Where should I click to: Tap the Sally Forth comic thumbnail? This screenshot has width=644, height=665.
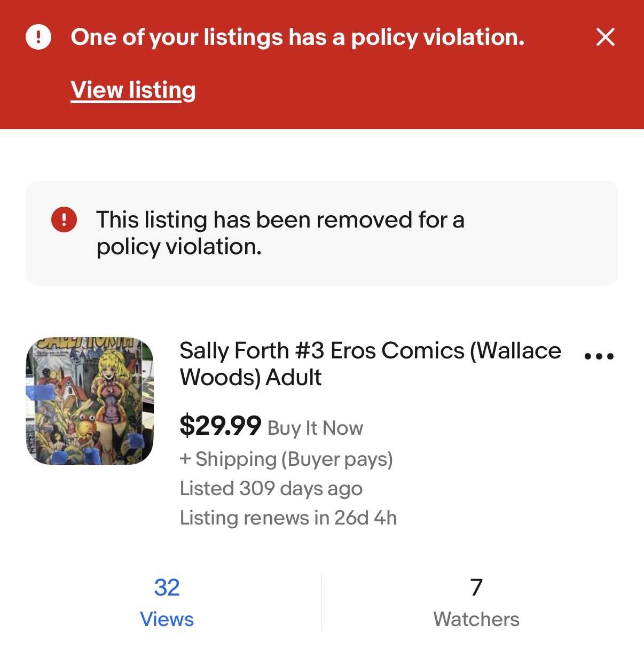(90, 401)
